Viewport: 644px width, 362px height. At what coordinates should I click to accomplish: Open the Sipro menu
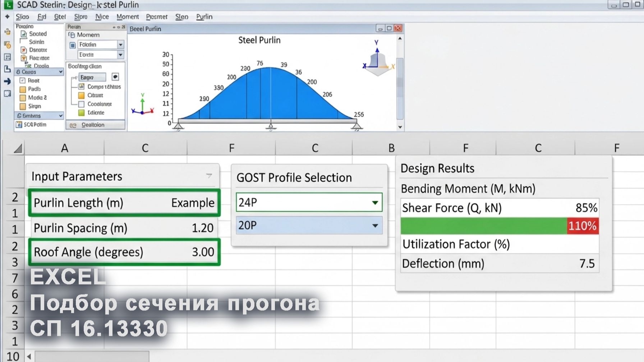point(81,17)
